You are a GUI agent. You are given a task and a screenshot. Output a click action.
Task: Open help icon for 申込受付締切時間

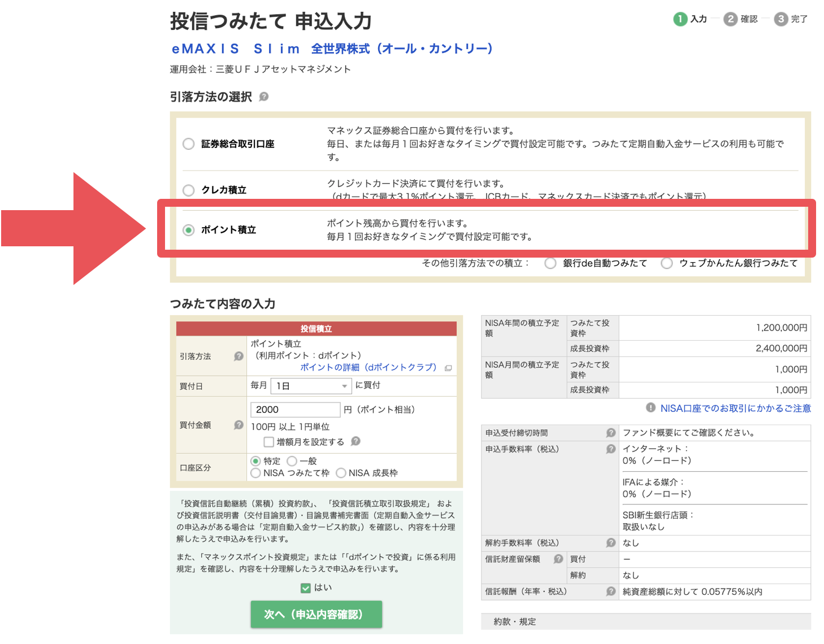point(610,433)
